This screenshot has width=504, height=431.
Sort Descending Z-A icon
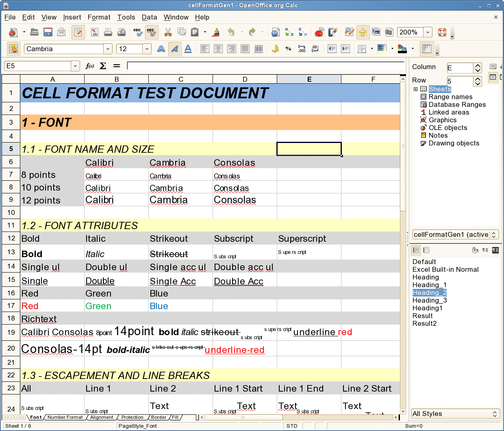(302, 32)
